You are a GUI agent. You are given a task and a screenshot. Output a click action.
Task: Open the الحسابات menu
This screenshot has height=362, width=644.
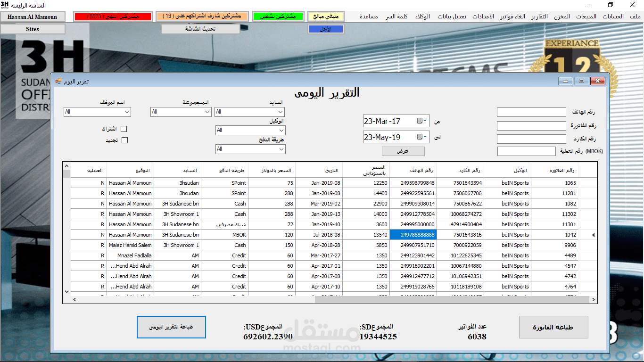[613, 16]
